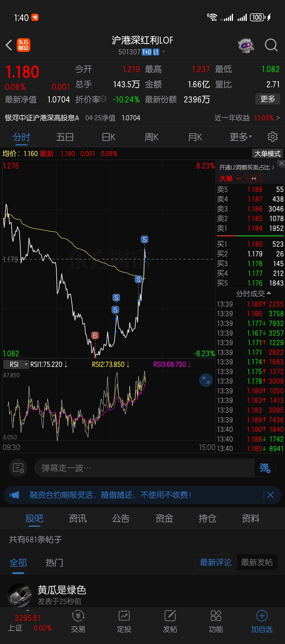This screenshot has height=644, width=285.
Task: Open the 交易 trade icon
Action: click(x=78, y=622)
